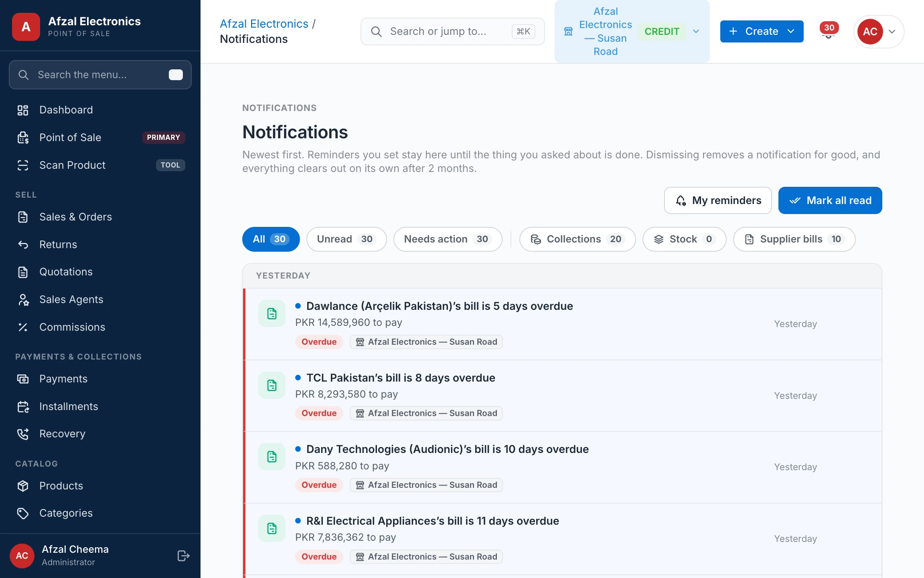Filter by Stock notifications
This screenshot has width=924, height=578.
tap(685, 239)
